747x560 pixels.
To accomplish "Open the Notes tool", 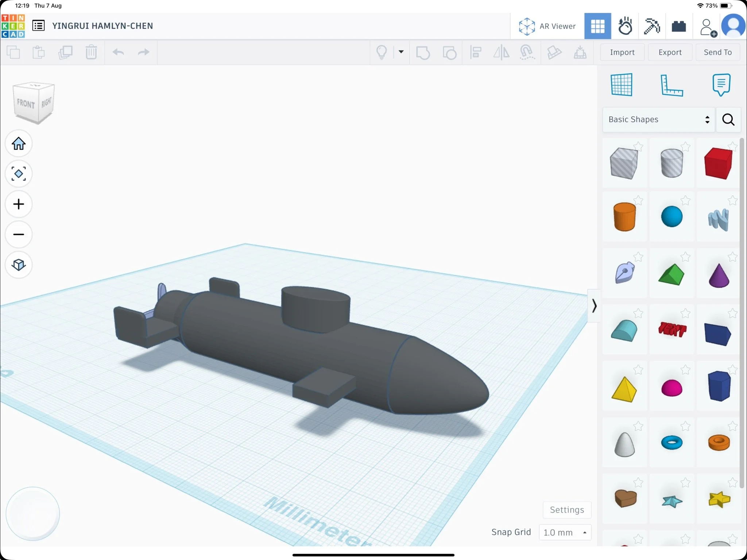I will tap(721, 85).
